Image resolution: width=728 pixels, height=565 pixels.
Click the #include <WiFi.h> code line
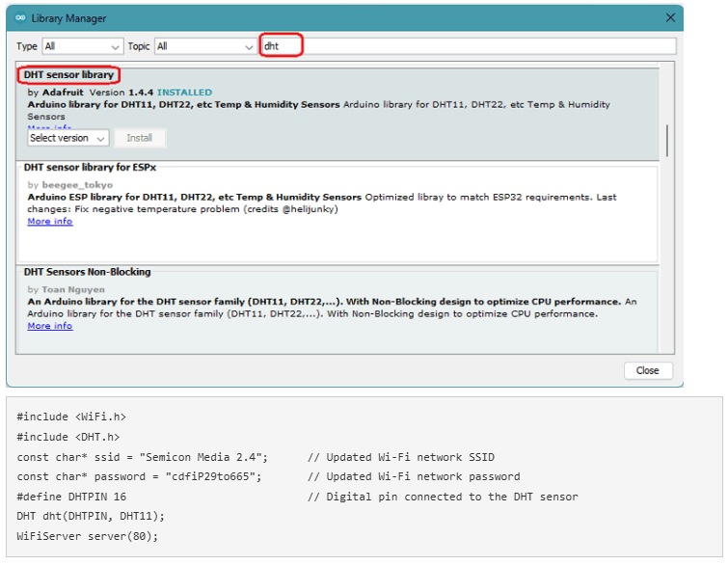pyautogui.click(x=71, y=417)
